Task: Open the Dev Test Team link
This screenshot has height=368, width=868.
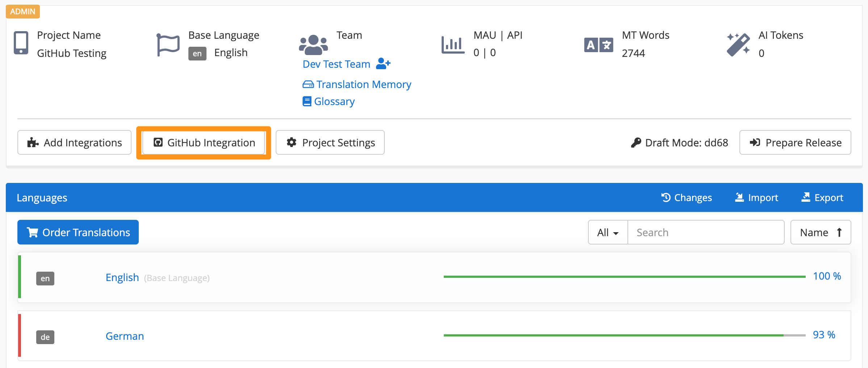Action: pyautogui.click(x=336, y=64)
